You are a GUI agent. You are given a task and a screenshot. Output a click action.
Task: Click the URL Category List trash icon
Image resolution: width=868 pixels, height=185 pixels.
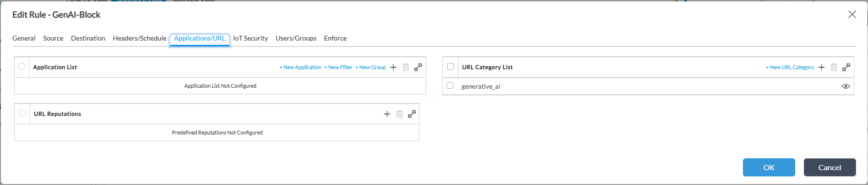tap(834, 67)
